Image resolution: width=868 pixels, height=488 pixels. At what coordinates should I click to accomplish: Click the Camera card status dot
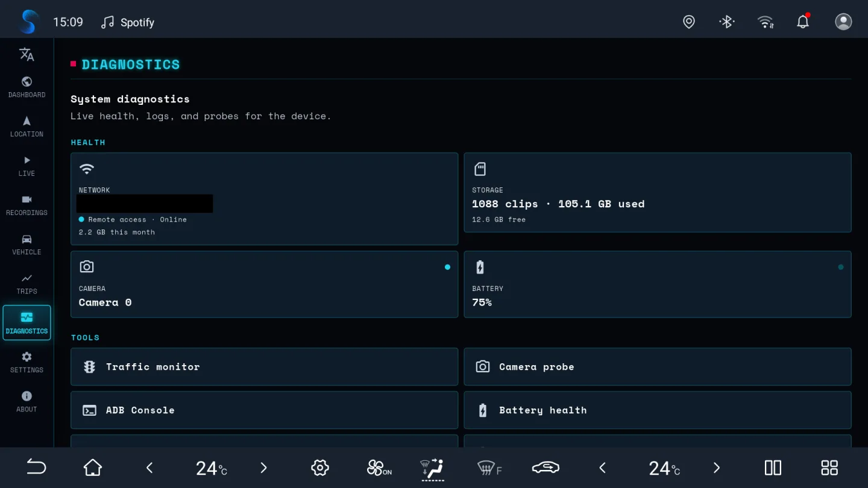[x=447, y=267]
